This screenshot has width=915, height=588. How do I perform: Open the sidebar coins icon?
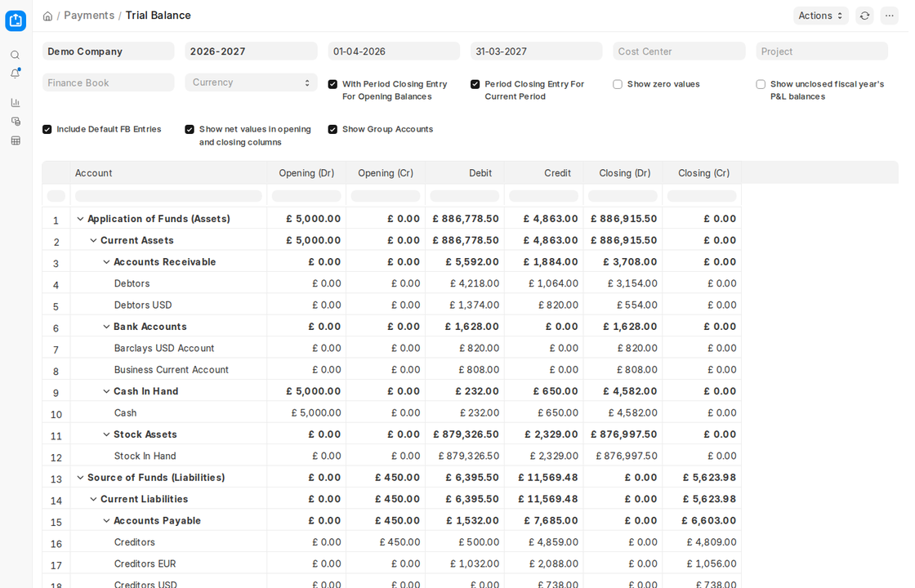pyautogui.click(x=16, y=122)
